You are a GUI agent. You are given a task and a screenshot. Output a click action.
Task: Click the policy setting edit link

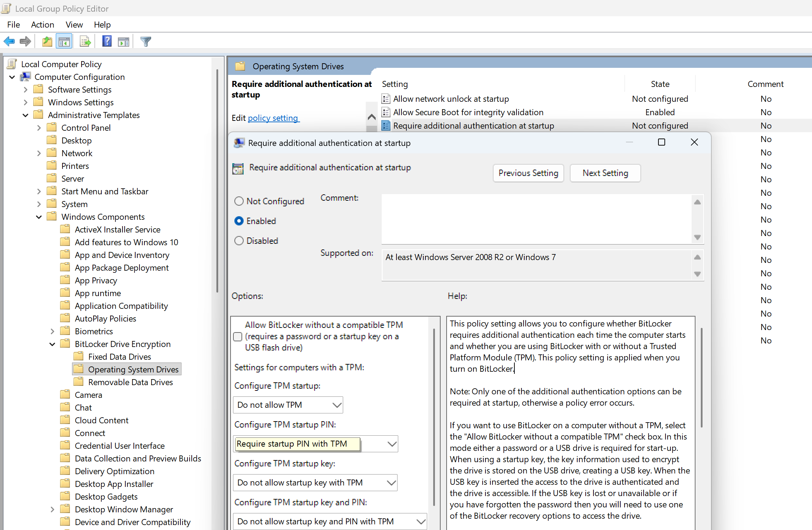[273, 118]
